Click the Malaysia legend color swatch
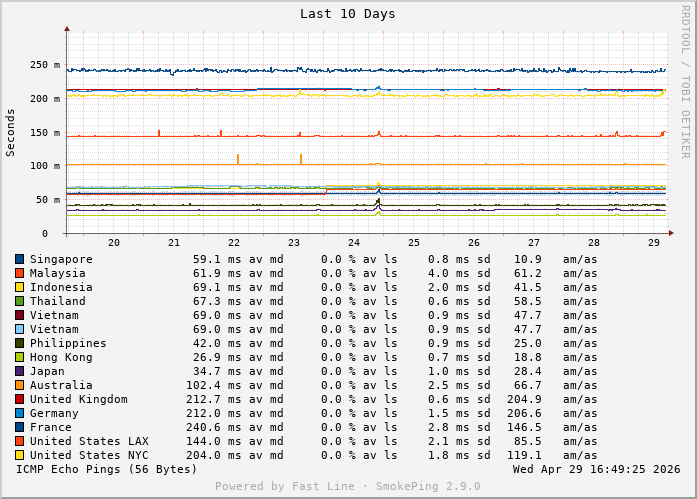 click(x=19, y=273)
